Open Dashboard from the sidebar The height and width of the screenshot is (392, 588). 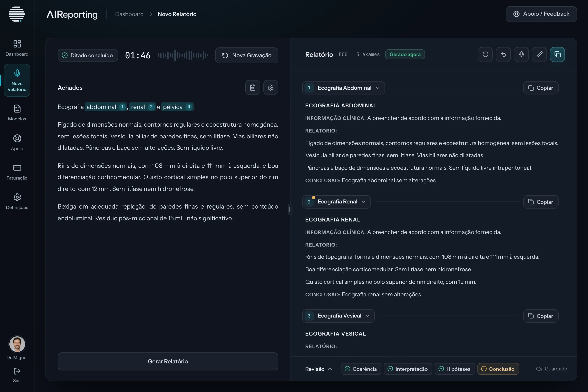(x=17, y=48)
